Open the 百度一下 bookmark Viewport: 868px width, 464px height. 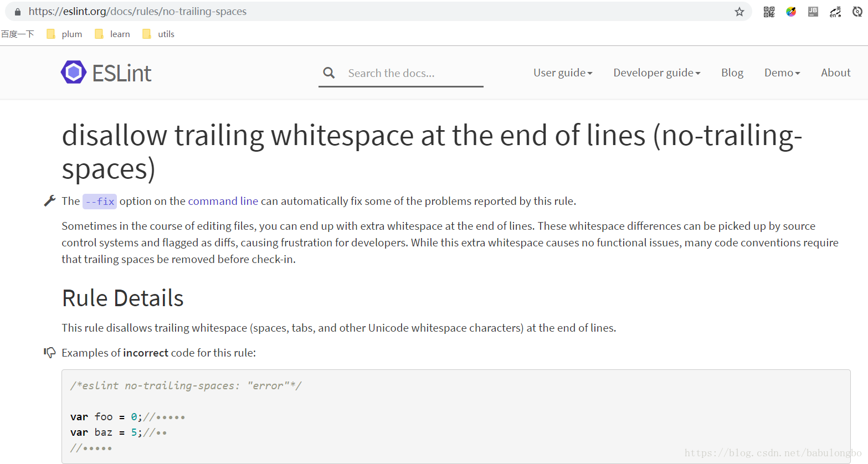18,34
